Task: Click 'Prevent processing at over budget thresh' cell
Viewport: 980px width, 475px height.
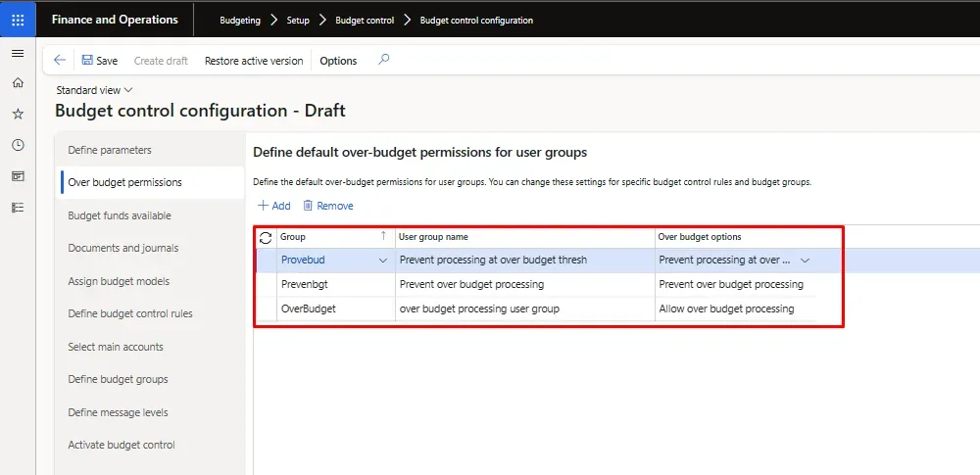Action: coord(525,261)
